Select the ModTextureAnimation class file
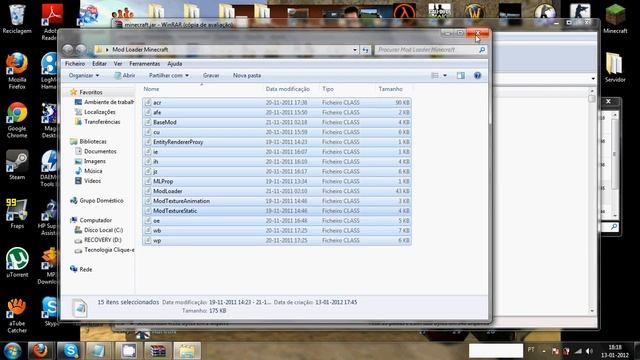 (x=277, y=201)
